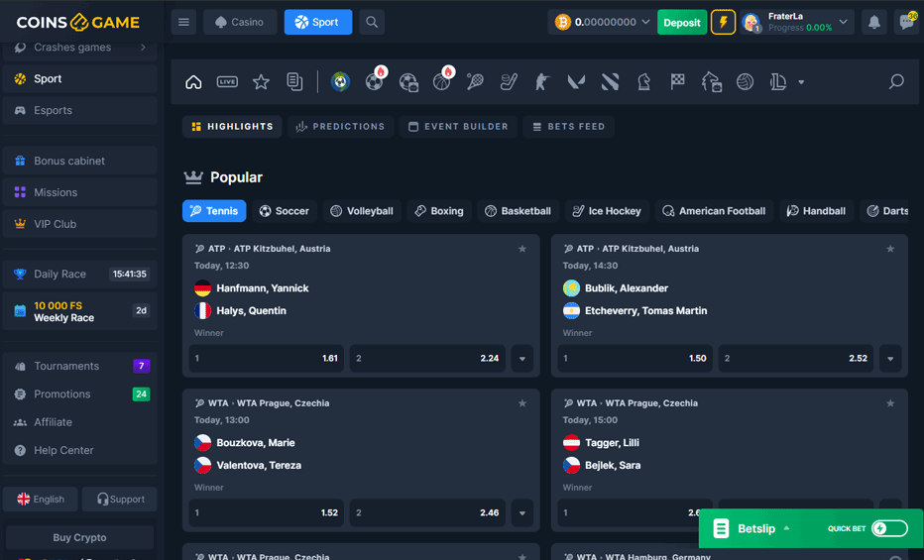Favorite the Hanfmann vs Halys match
The height and width of the screenshot is (560, 924).
pos(522,249)
